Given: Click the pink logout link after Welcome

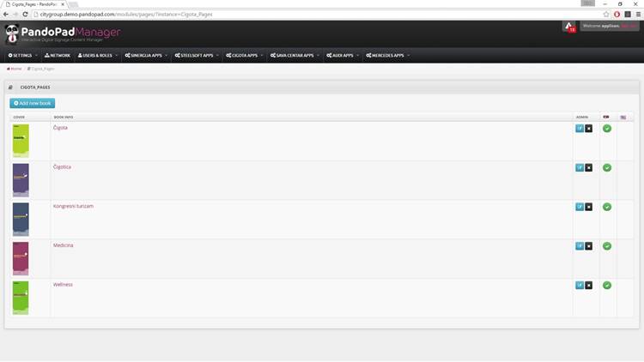Looking at the screenshot, I should point(629,26).
